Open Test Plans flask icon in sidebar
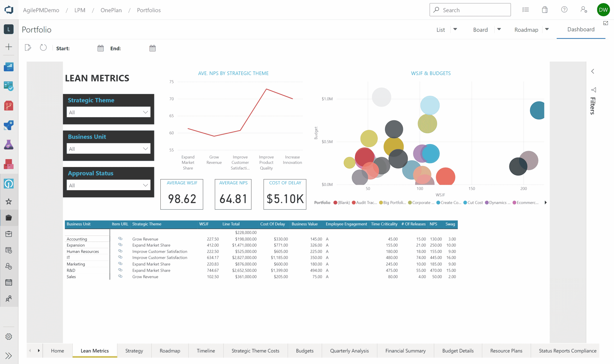The width and height of the screenshot is (614, 364). [x=9, y=145]
